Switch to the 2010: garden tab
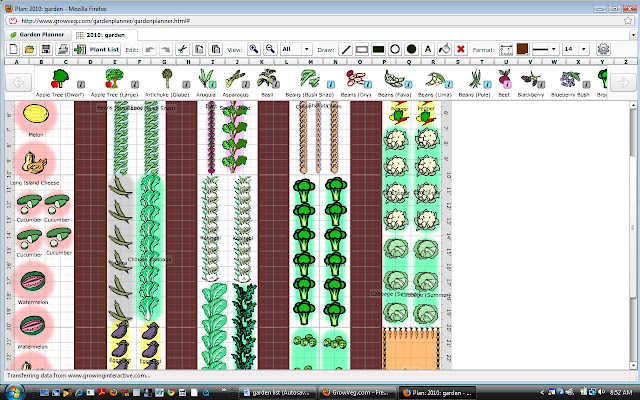The image size is (640, 400). tap(102, 35)
